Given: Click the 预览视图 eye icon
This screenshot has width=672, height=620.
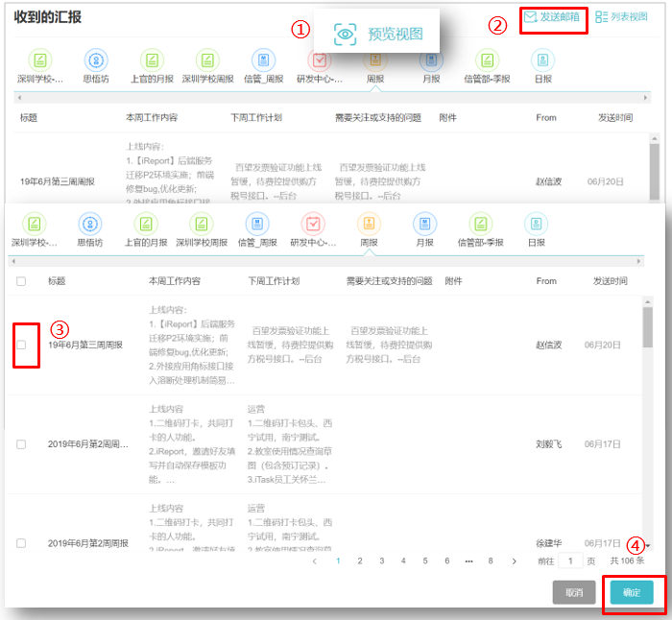Looking at the screenshot, I should pyautogui.click(x=345, y=34).
